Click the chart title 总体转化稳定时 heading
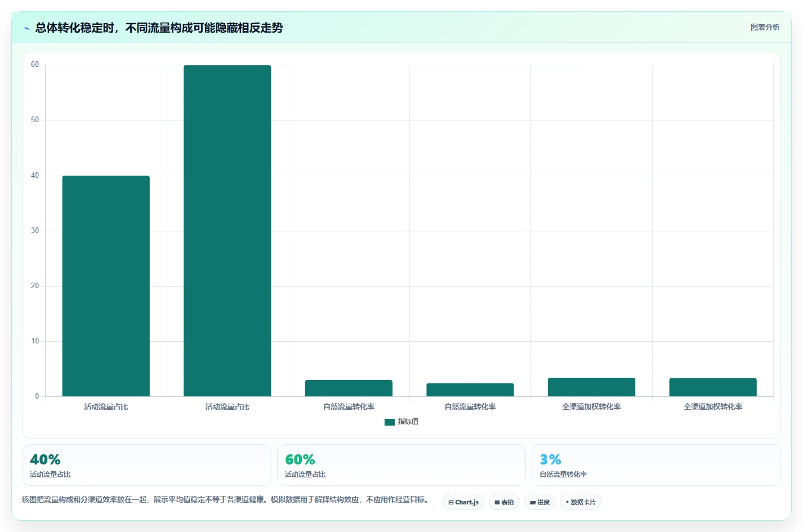 pyautogui.click(x=159, y=28)
